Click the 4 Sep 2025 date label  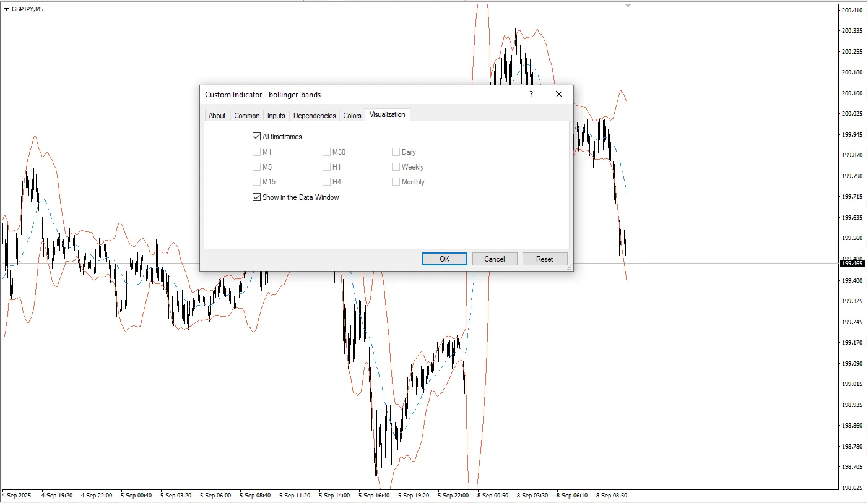(16, 496)
